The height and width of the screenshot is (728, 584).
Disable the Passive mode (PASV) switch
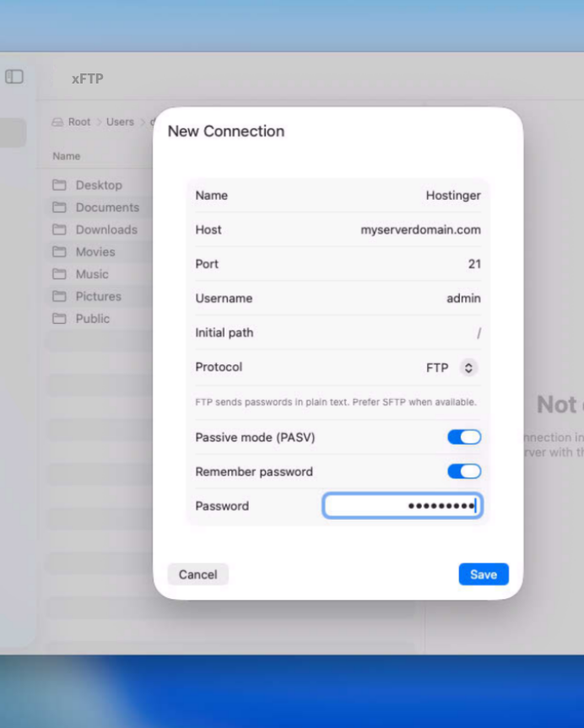[x=464, y=437]
